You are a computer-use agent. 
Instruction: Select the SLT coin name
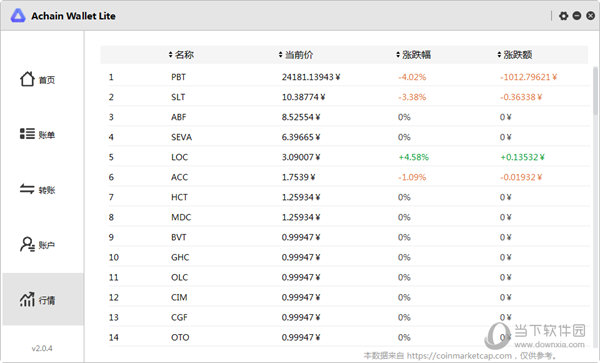(x=178, y=97)
